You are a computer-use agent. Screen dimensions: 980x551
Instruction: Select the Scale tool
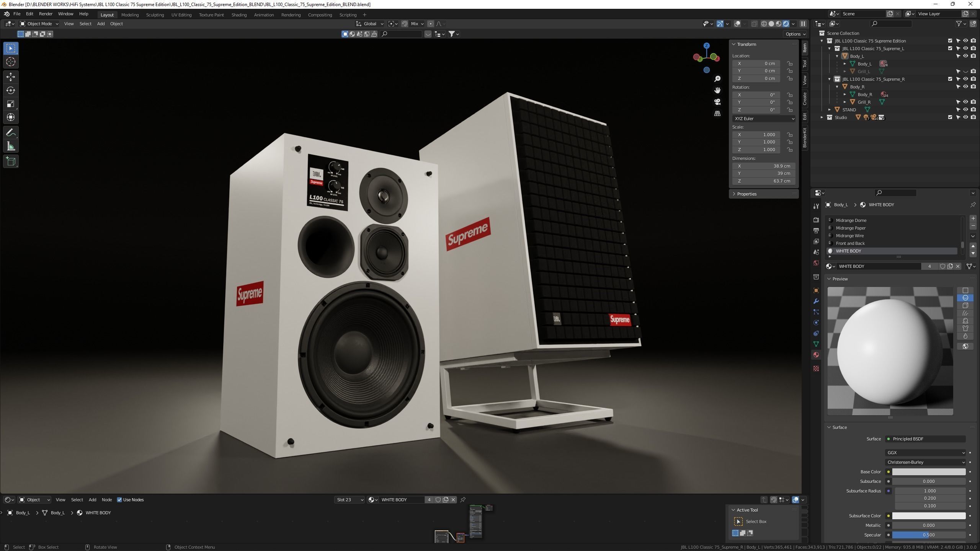click(x=11, y=104)
